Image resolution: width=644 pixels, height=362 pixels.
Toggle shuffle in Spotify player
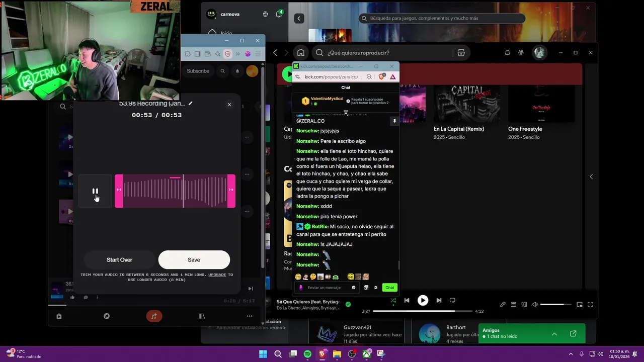coord(393,301)
